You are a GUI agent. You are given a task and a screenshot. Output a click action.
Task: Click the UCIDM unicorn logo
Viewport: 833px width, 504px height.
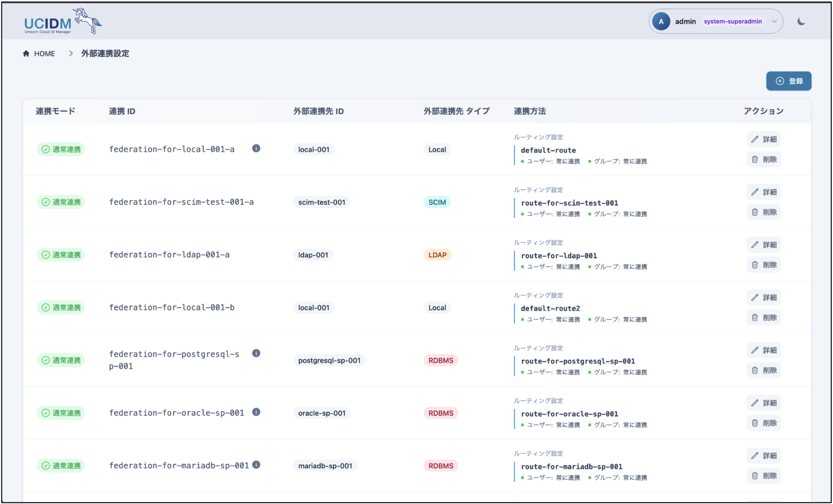63,21
